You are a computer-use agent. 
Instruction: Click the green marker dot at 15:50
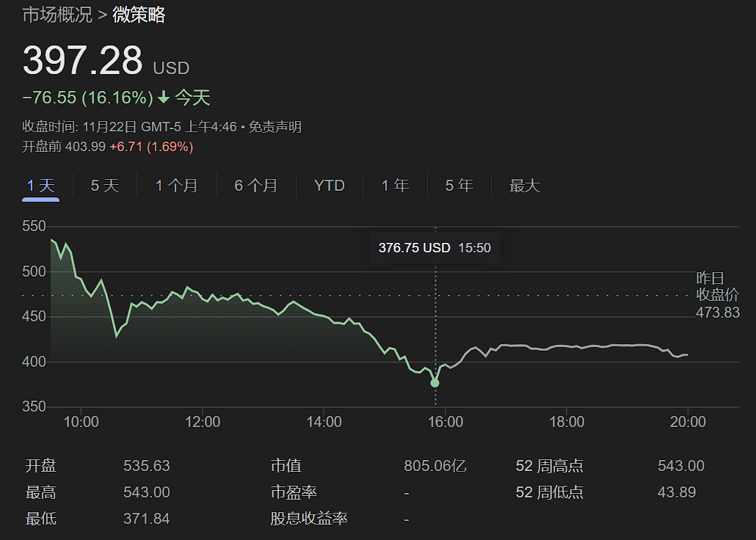[435, 383]
